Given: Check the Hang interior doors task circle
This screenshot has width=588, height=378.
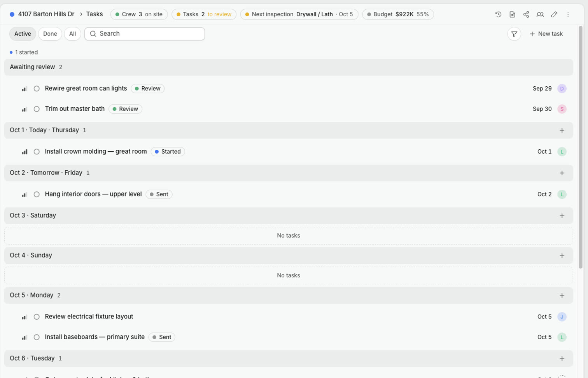Looking at the screenshot, I should 37,194.
